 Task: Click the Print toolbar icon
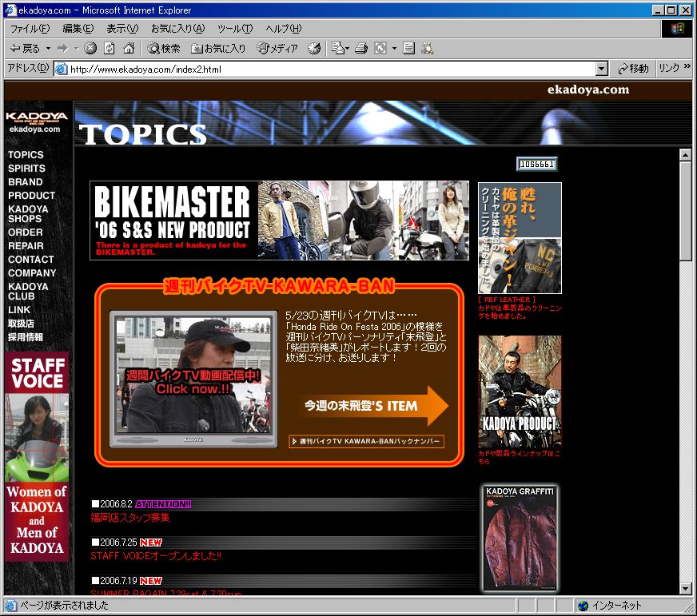point(360,49)
